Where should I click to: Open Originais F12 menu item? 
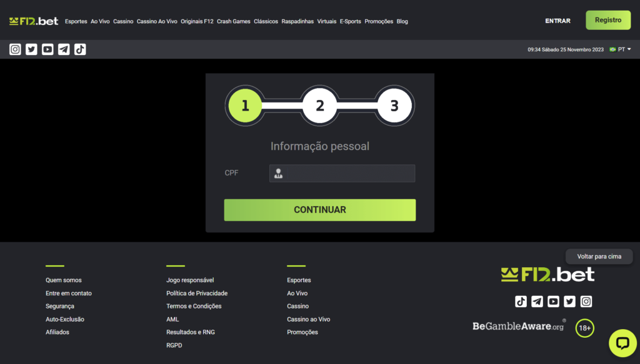tap(197, 21)
